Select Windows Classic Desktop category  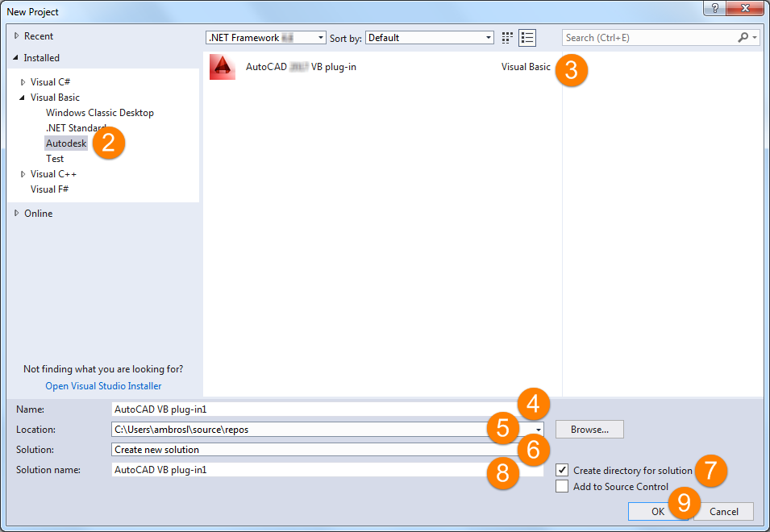[100, 113]
